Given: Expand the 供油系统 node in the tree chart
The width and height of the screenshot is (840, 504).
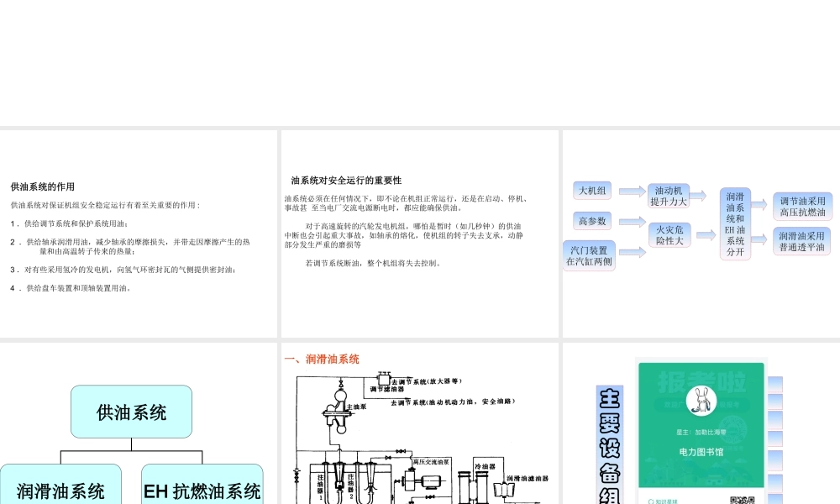Looking at the screenshot, I should tap(131, 412).
